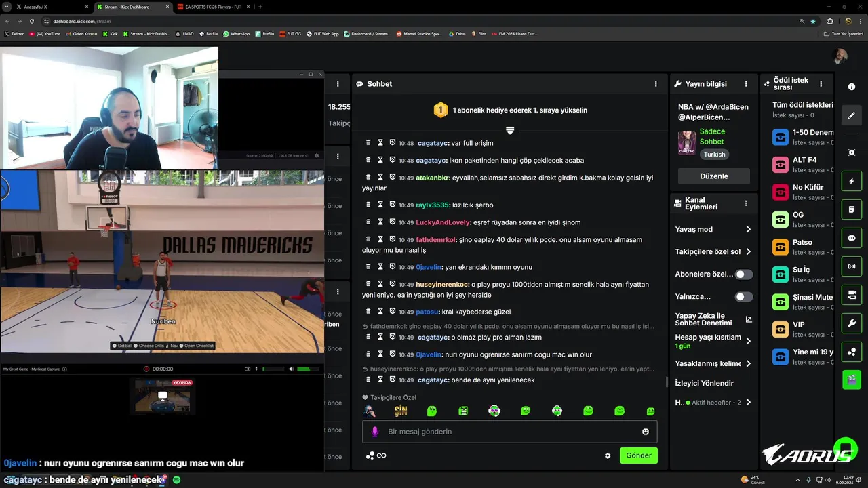Select the angry green square emote
This screenshot has height=488, width=868.
point(463,411)
